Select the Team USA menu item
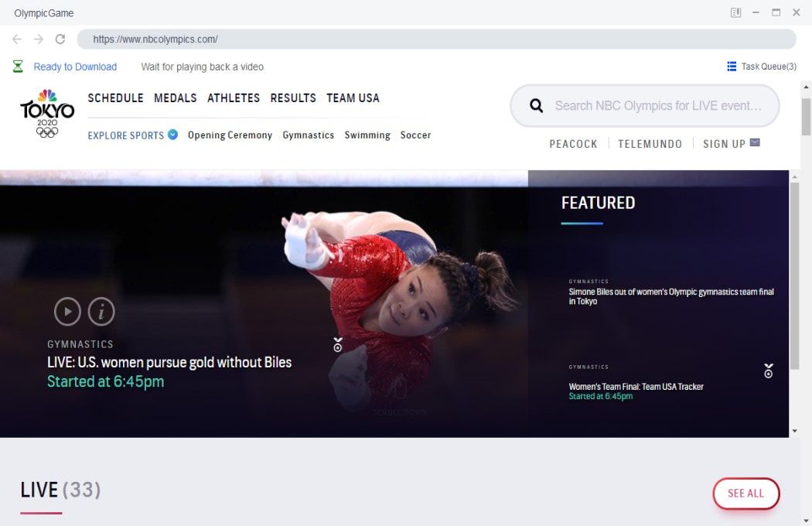Viewport: 812px width, 526px height. pos(353,98)
